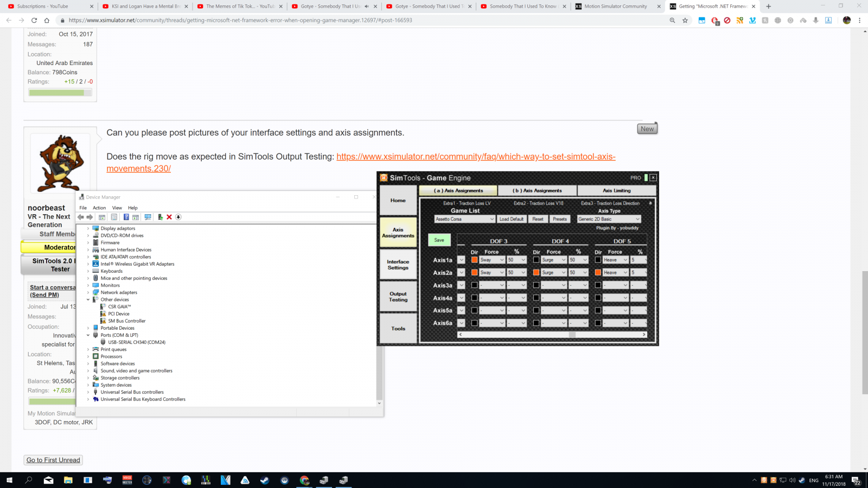Viewport: 868px width, 488px height.
Task: Toggle Axis6a DOF 5 direction box
Action: 598,323
